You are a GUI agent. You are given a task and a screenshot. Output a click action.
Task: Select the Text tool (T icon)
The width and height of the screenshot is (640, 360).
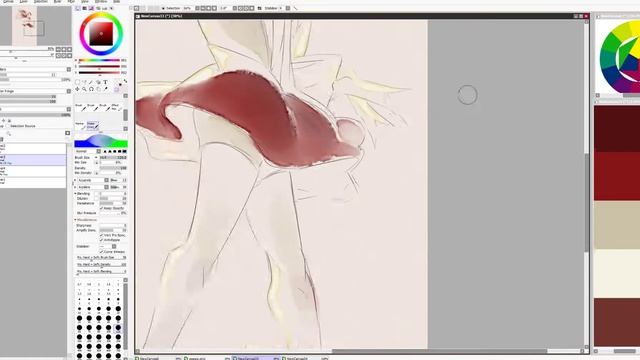point(105,82)
